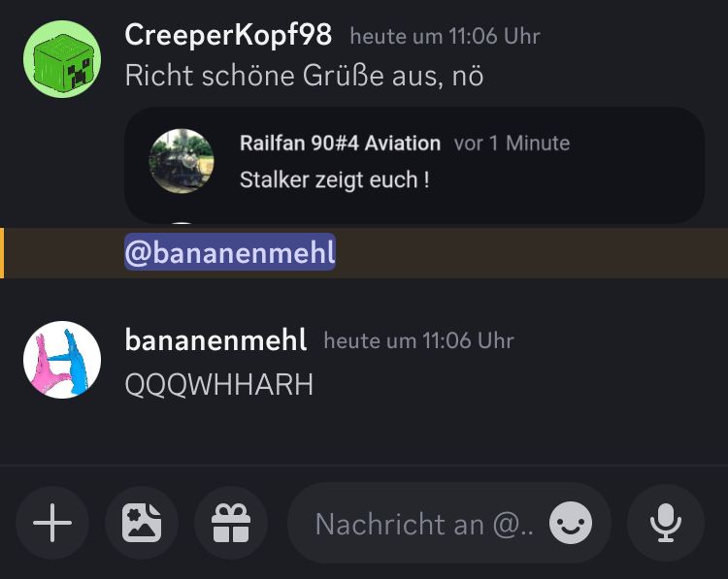Tap bananenmehl's heute um 11:06 Uhr timestamp
The image size is (728, 579).
point(418,340)
